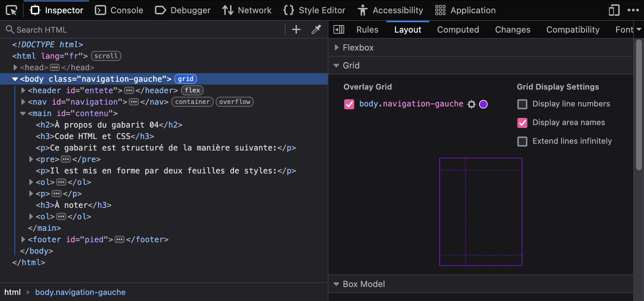
Task: Toggle the grid badge on body
Action: click(x=186, y=79)
